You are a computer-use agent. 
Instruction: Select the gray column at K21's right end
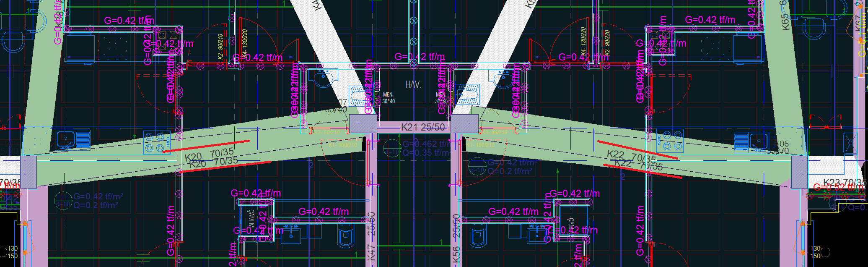464,124
